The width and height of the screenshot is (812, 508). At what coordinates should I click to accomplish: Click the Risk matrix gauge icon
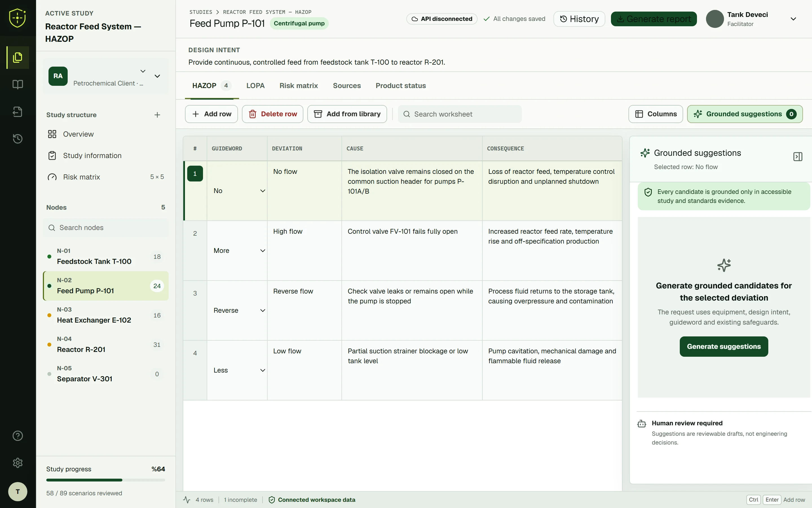(52, 177)
